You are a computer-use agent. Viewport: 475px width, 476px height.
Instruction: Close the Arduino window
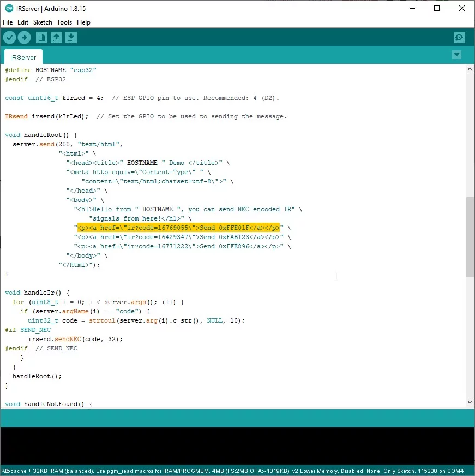coord(462,9)
